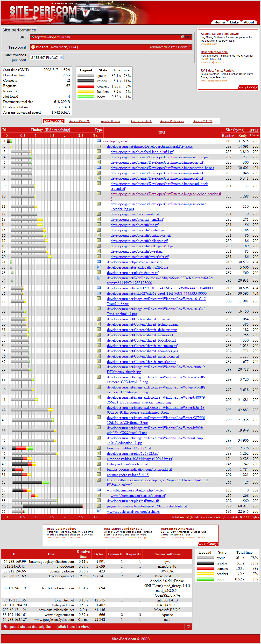Switch to the About tab
Image resolution: width=261 pixels, height=644 pixels.
pyautogui.click(x=249, y=22)
